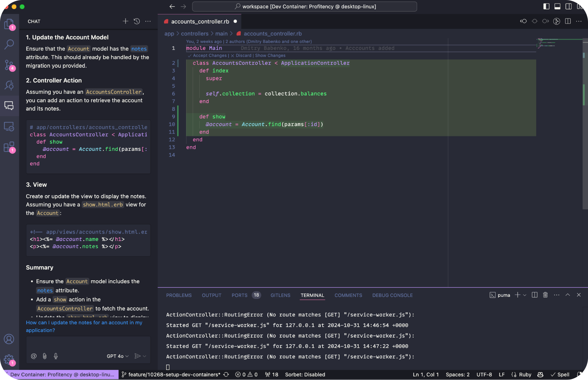Screen dimensions: 588x380
Task: Open the Explorer view in activity bar
Action: (x=9, y=24)
